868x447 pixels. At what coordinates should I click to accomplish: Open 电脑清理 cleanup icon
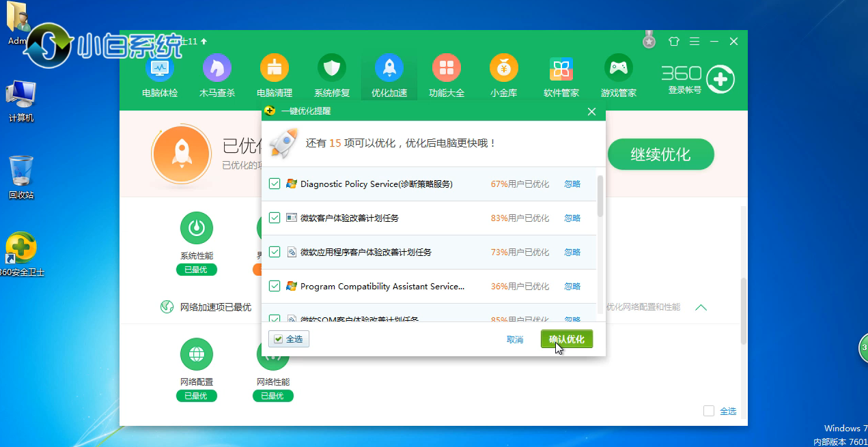click(x=275, y=68)
